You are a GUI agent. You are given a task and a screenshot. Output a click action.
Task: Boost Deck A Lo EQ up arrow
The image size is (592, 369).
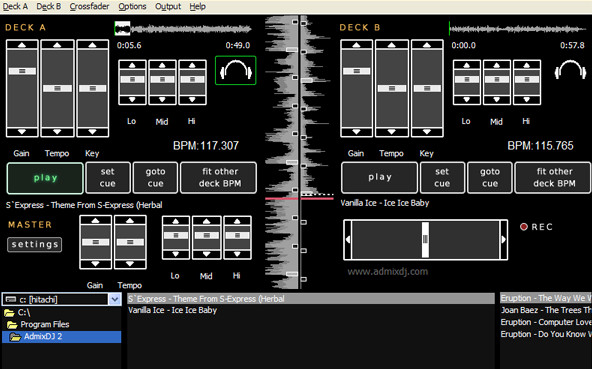pos(132,65)
